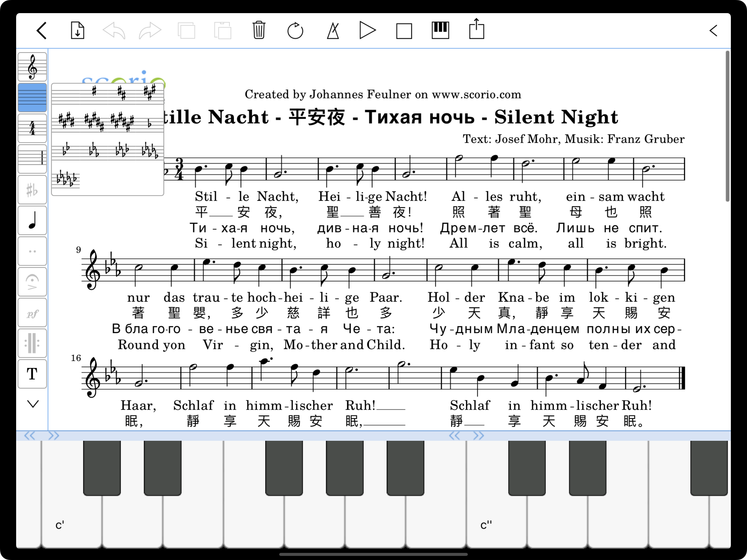Click the lyric 'Haar,' in third system
The height and width of the screenshot is (560, 747).
pos(138,406)
